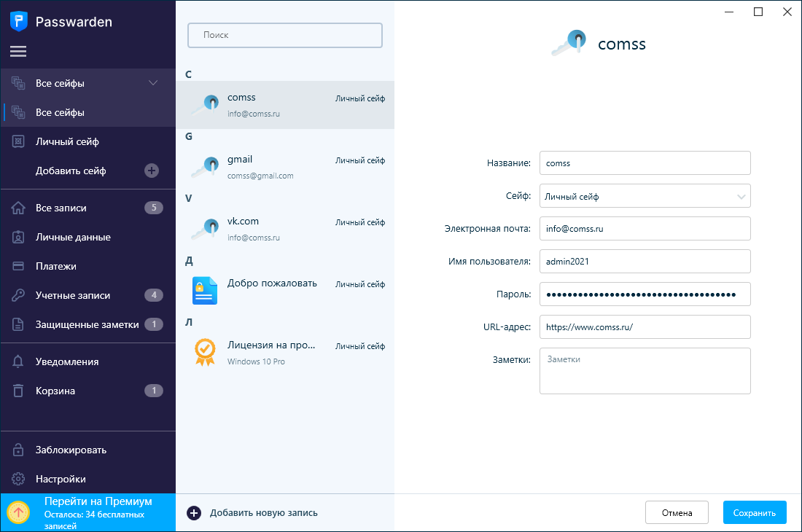802x532 pixels.
Task: Expand the top Все сейфы chevron
Action: pyautogui.click(x=153, y=83)
